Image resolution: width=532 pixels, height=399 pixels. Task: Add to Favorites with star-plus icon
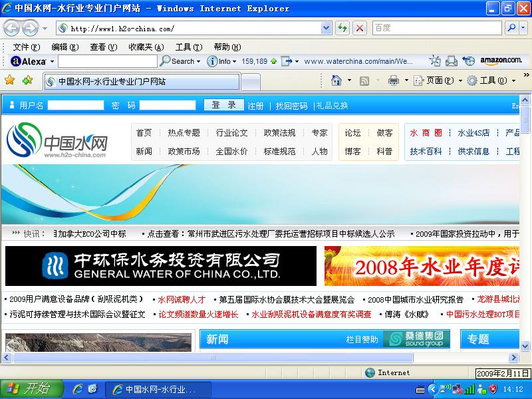[27, 80]
